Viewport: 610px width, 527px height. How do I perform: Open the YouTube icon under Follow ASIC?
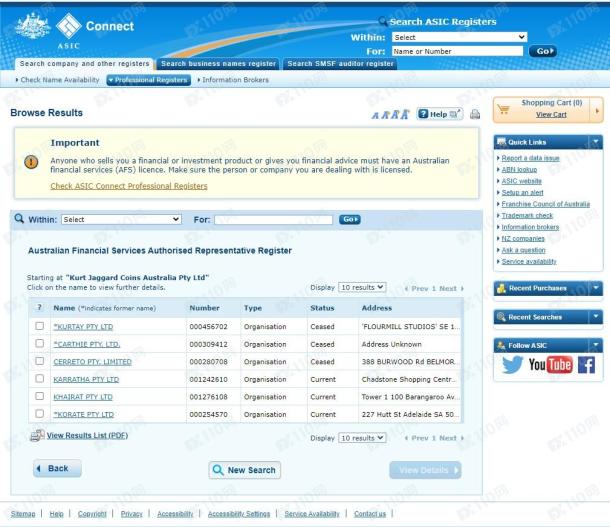(550, 365)
